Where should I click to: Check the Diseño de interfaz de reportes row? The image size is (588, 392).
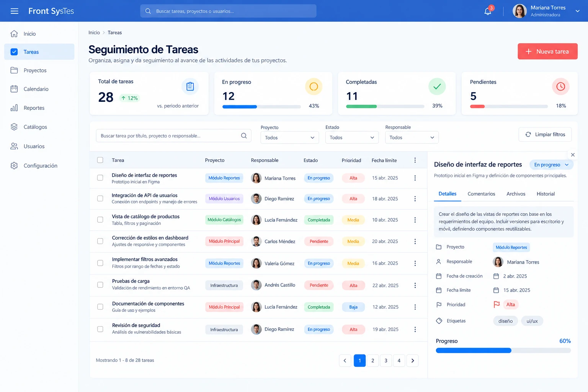point(100,178)
